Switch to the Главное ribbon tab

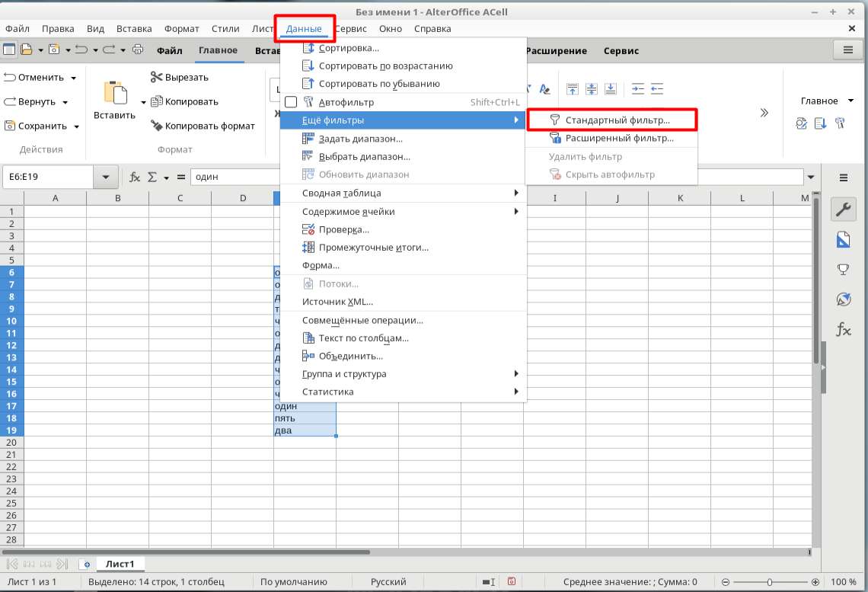218,50
